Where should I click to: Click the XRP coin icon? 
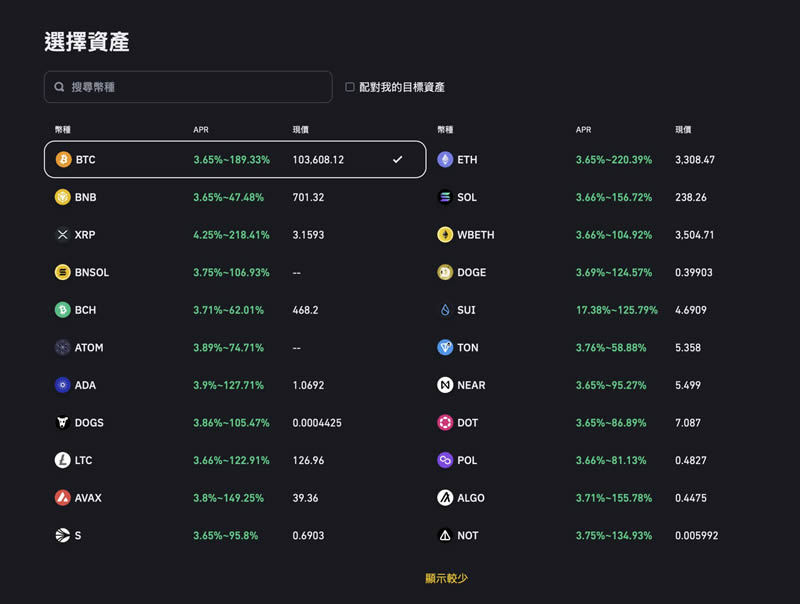63,235
